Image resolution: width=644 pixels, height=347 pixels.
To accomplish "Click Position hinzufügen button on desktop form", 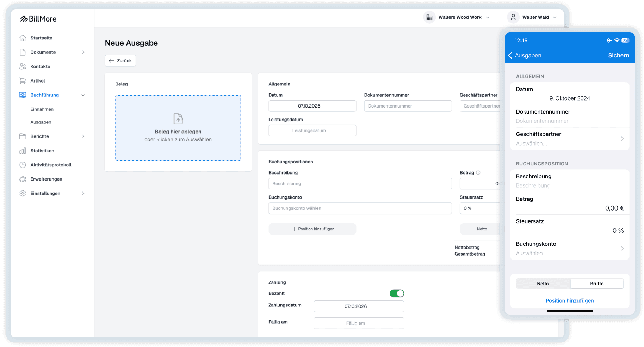I will [x=312, y=229].
